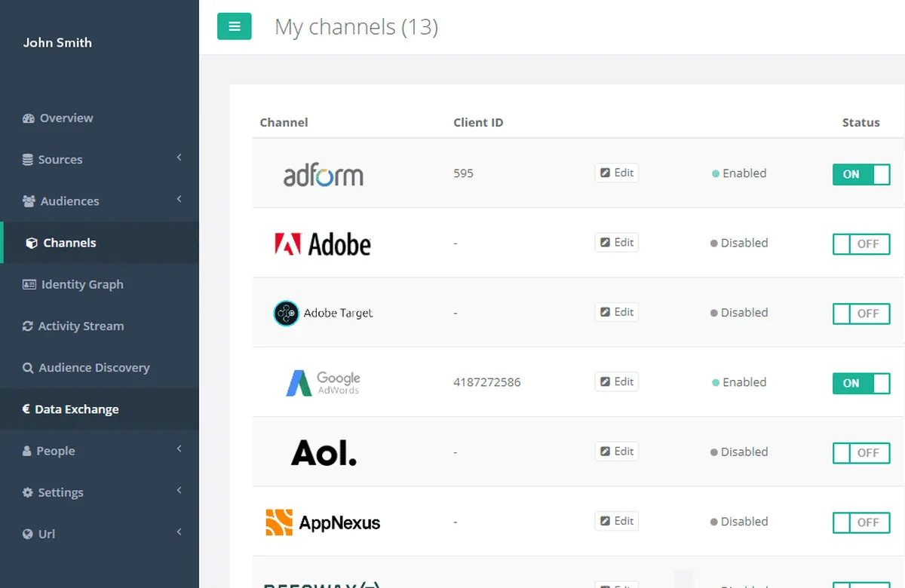This screenshot has height=588, width=905.
Task: Expand the Url submenu chevron
Action: (179, 531)
